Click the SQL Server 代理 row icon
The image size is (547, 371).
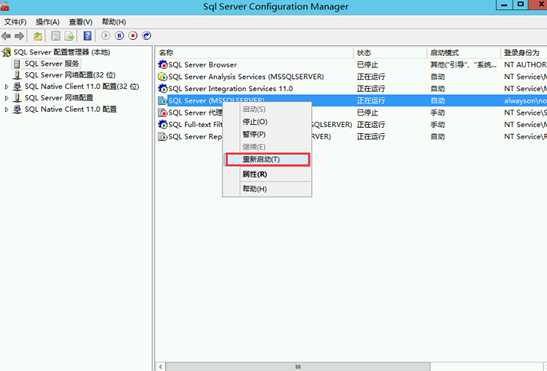coord(163,112)
